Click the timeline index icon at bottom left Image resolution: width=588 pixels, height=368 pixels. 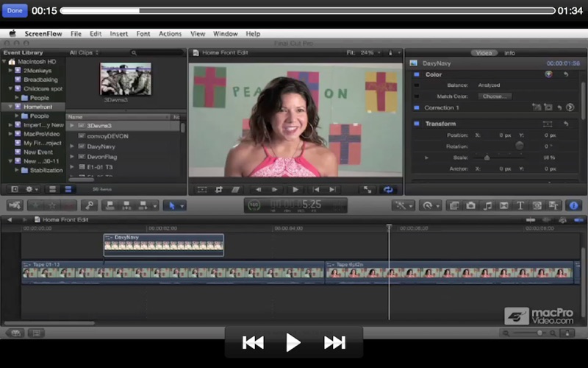click(36, 333)
